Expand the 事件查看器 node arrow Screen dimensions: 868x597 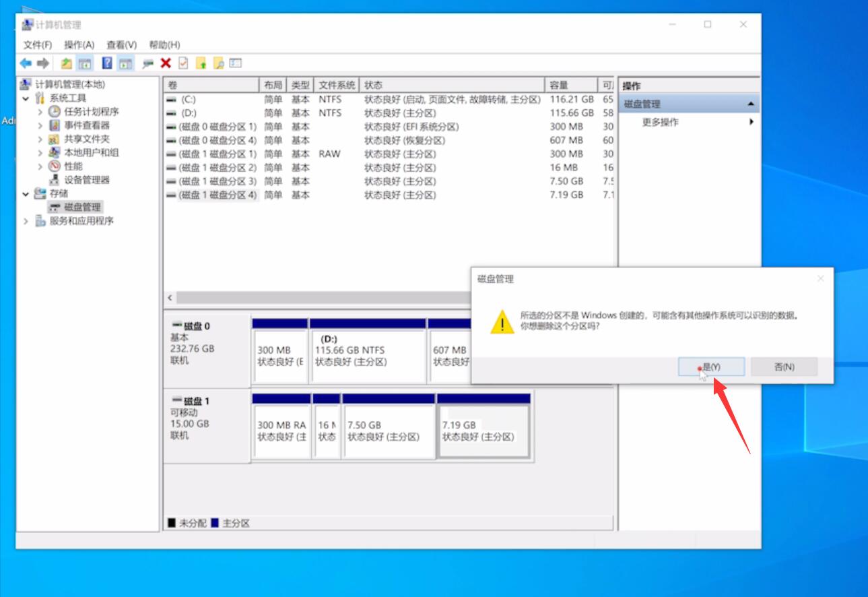40,125
